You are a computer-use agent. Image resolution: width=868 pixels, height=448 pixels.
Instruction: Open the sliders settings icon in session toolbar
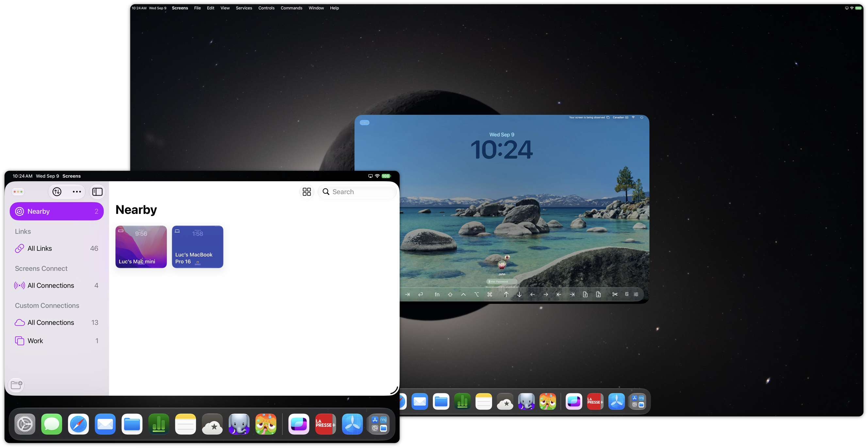pyautogui.click(x=636, y=295)
